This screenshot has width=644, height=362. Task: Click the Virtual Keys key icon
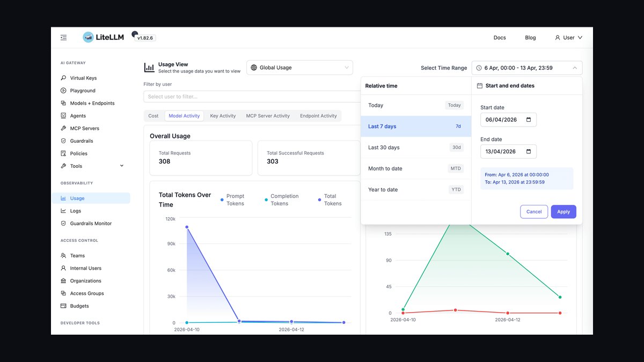(x=63, y=78)
